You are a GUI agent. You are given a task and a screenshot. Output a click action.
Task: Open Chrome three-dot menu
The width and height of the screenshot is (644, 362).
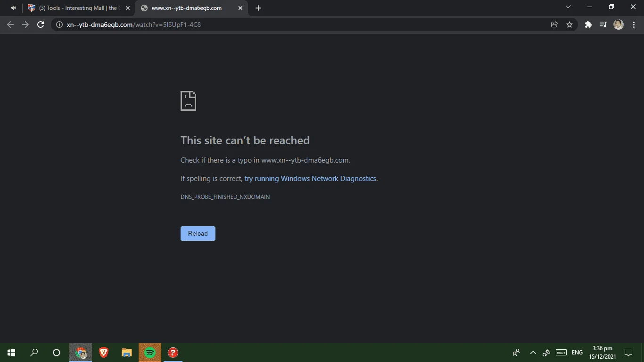click(x=633, y=25)
